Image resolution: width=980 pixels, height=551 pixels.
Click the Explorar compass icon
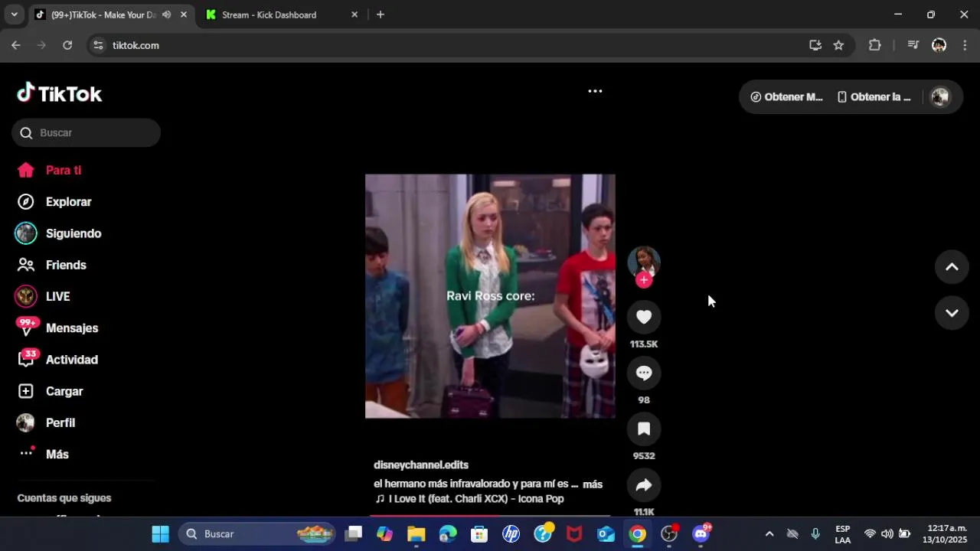26,202
